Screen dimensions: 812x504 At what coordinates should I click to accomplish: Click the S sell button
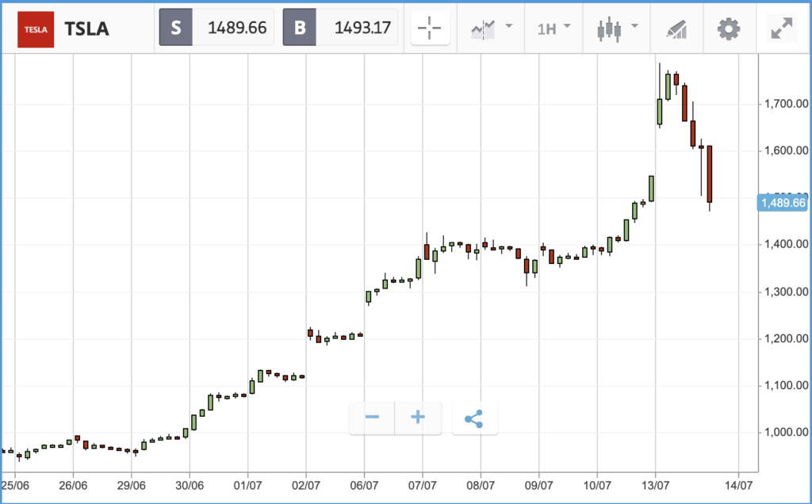click(176, 27)
